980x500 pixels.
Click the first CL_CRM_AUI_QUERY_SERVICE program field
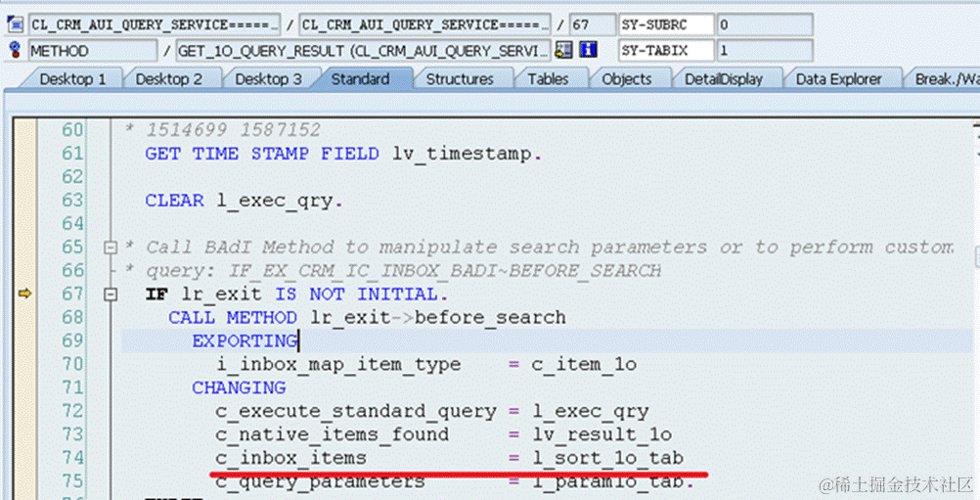pos(155,25)
